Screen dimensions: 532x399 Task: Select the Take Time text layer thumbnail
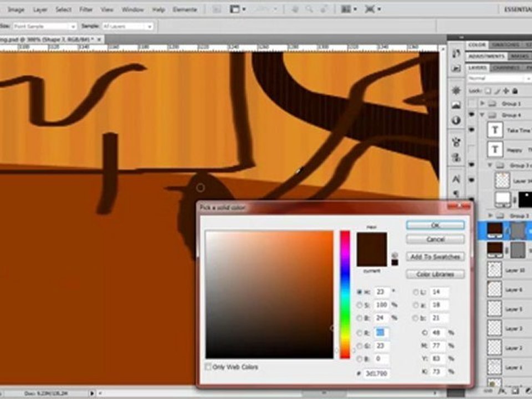coord(495,130)
